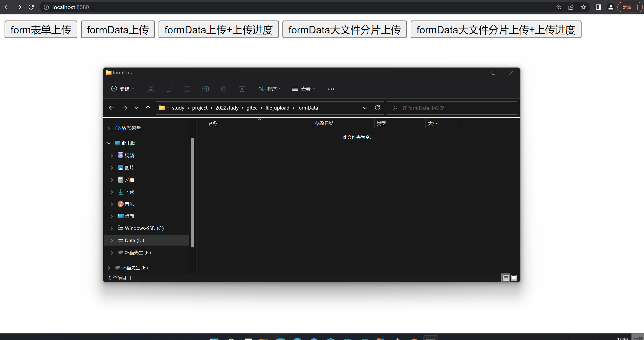Open the 排序 sort menu

point(270,89)
